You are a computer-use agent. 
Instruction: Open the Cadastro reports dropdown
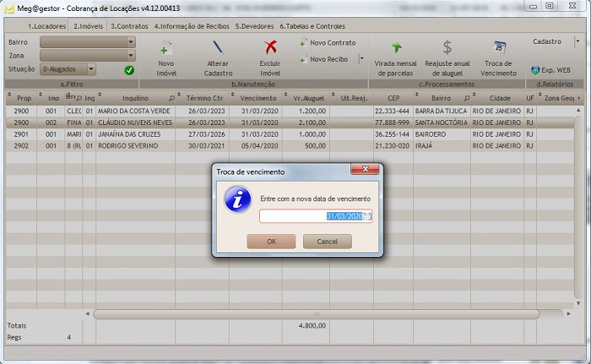coord(577,41)
